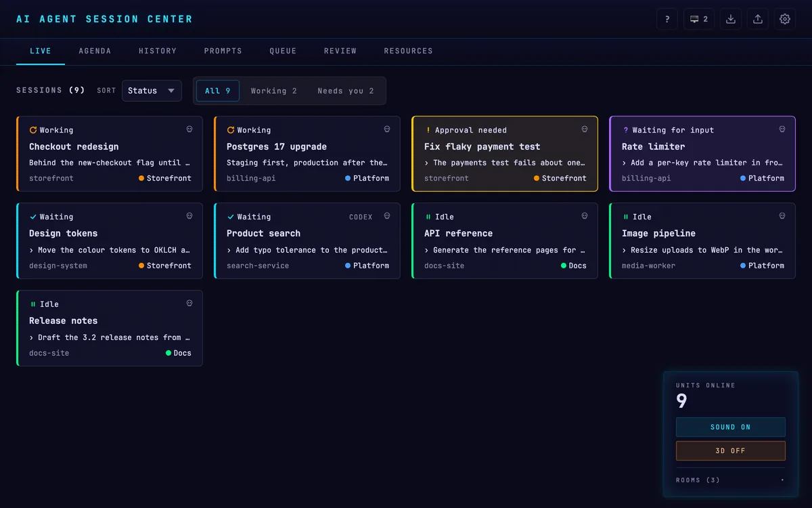Open the settings gear icon
The width and height of the screenshot is (812, 508).
pos(785,19)
